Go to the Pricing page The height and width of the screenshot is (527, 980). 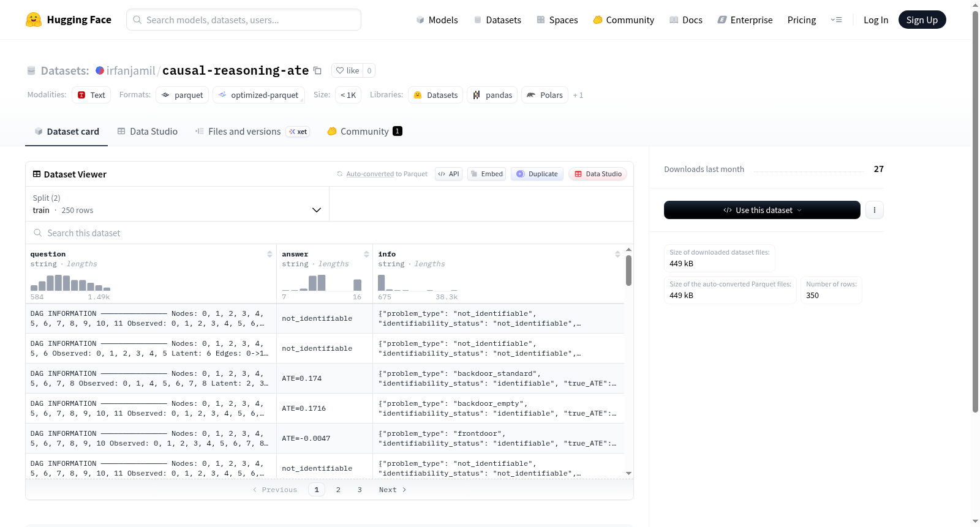coord(802,20)
